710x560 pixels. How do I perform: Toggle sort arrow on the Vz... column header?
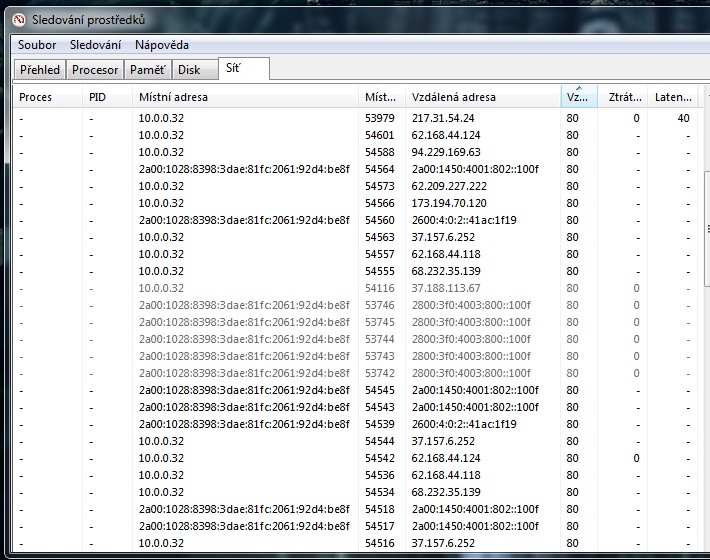(577, 98)
